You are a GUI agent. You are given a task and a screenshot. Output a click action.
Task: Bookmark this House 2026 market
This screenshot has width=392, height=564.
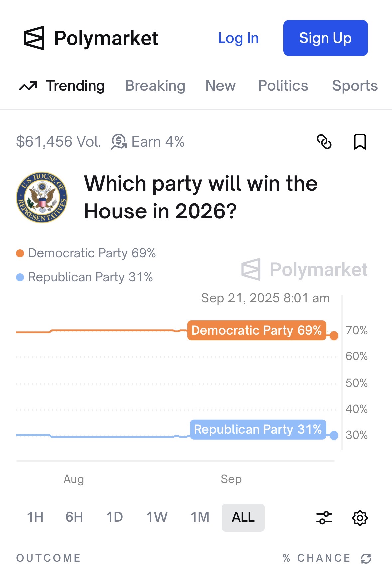coord(360,142)
